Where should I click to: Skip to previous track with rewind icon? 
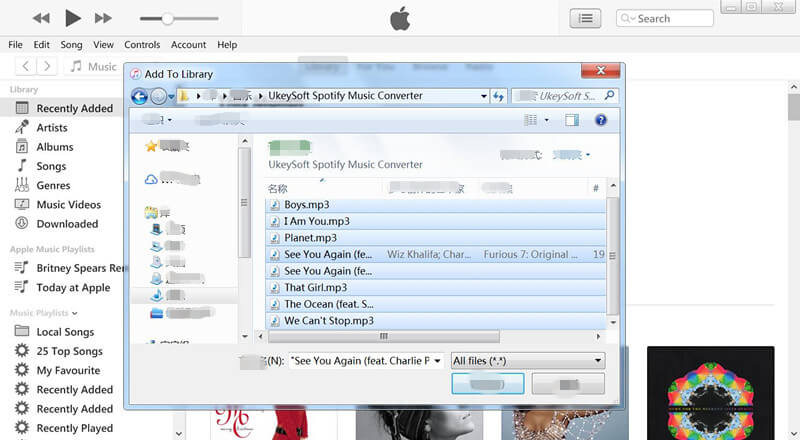[41, 18]
